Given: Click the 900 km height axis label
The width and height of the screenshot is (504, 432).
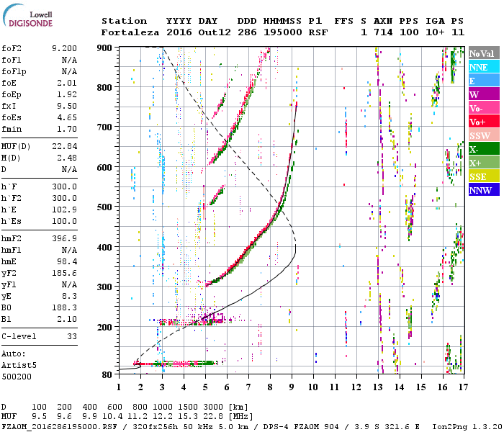Looking at the screenshot, I should tap(104, 48).
